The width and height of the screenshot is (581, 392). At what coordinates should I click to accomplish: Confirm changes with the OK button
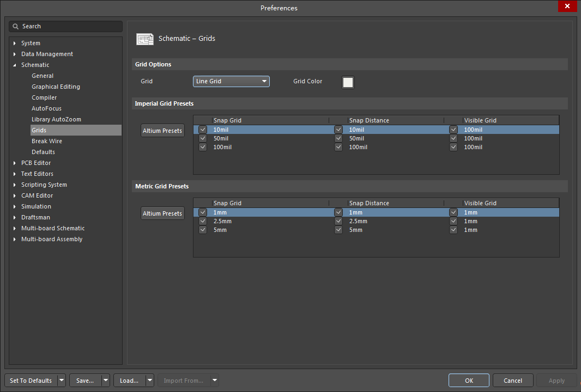pyautogui.click(x=469, y=380)
